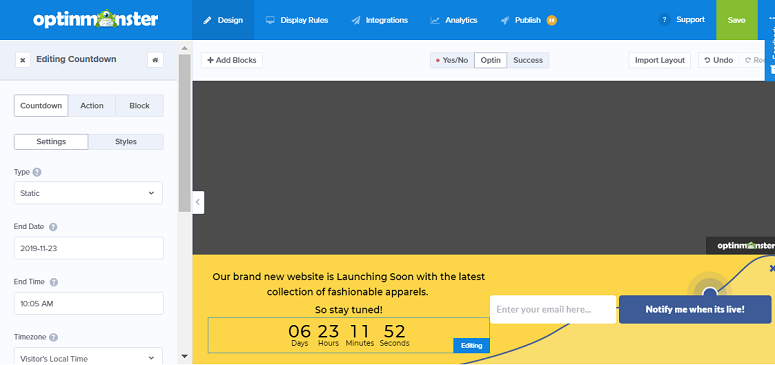Image resolution: width=775 pixels, height=365 pixels.
Task: Switch to Optin view
Action: click(x=490, y=60)
